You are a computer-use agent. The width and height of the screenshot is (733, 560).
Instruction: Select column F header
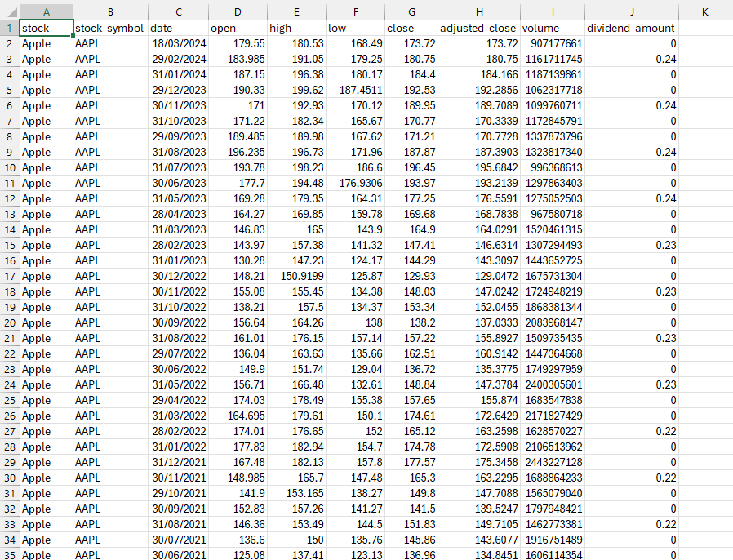pos(356,12)
